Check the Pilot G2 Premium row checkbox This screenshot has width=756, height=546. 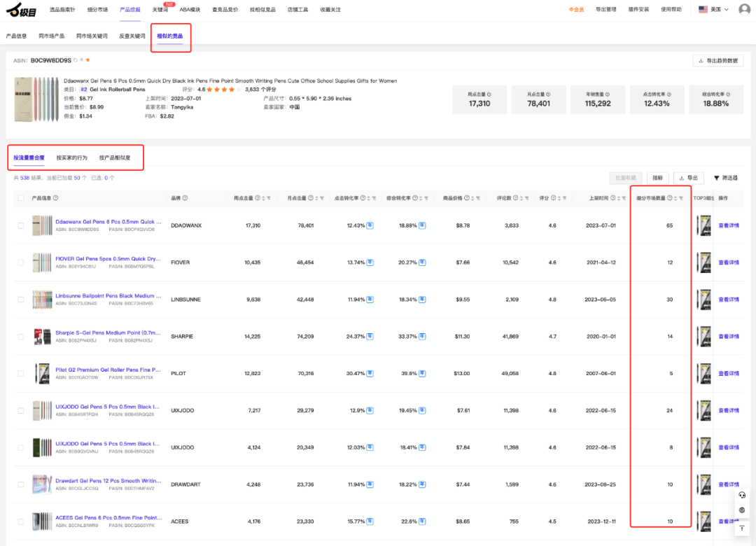pyautogui.click(x=21, y=373)
